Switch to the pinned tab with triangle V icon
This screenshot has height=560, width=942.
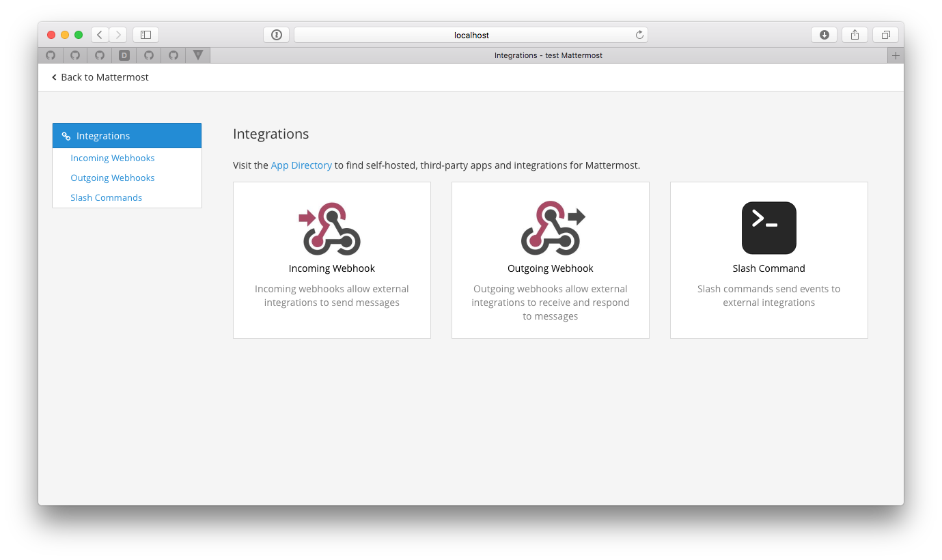(198, 55)
